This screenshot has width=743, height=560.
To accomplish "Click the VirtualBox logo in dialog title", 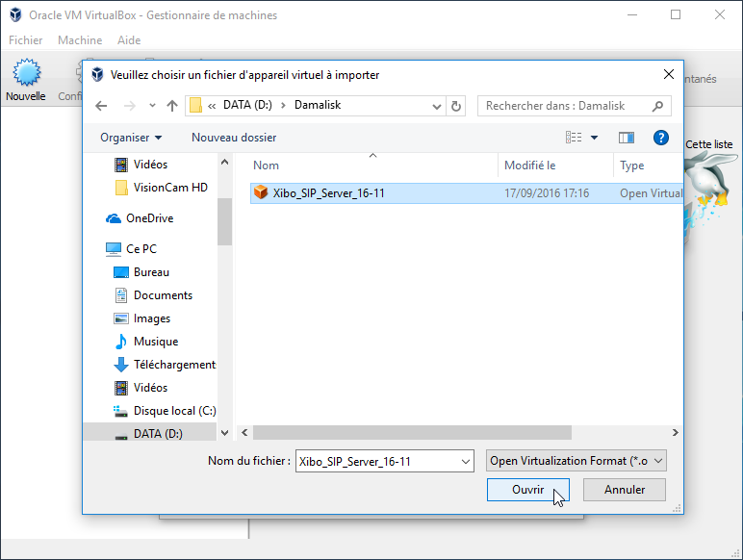I will (x=97, y=75).
